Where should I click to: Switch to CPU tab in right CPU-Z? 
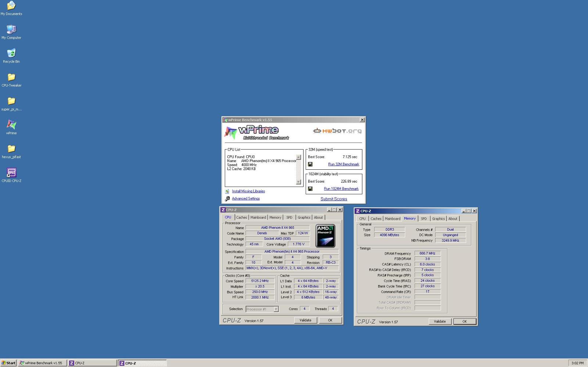(x=362, y=219)
